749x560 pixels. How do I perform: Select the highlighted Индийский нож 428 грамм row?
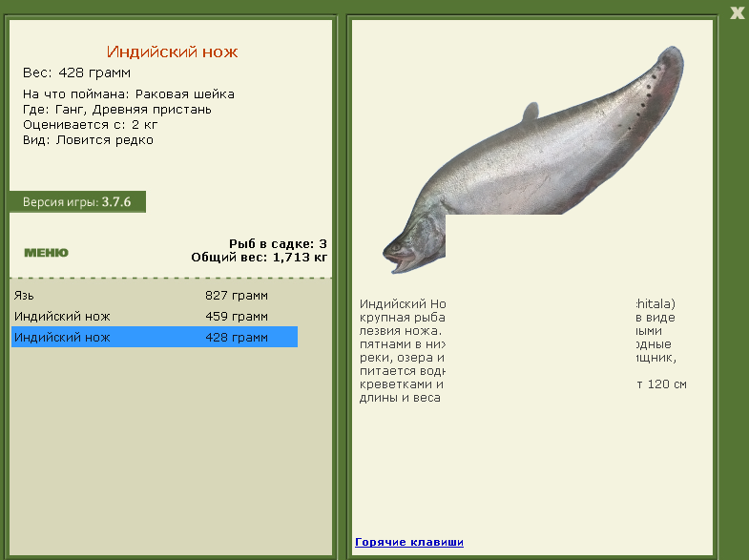(155, 337)
